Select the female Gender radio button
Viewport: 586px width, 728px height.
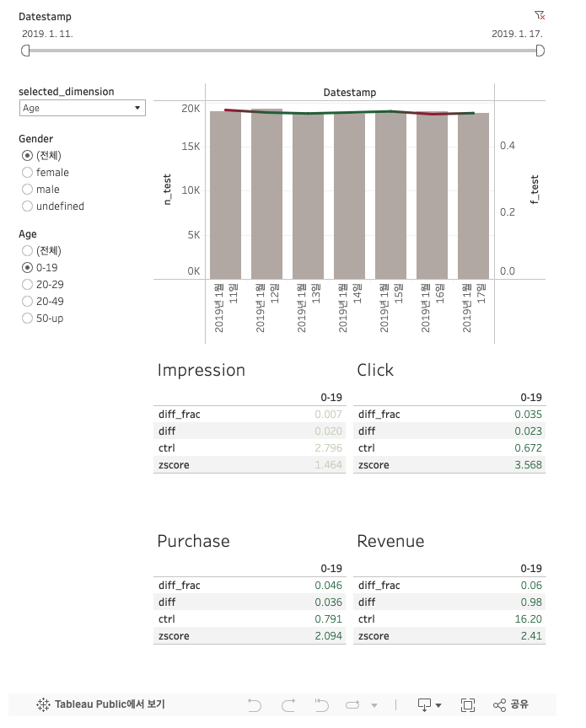tap(28, 172)
